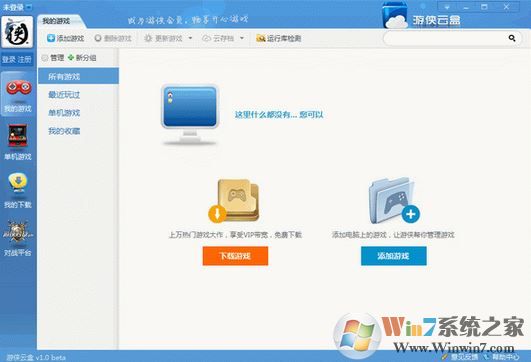Click 添加游戏 in the toolbar
This screenshot has height=362, width=531.
click(65, 38)
